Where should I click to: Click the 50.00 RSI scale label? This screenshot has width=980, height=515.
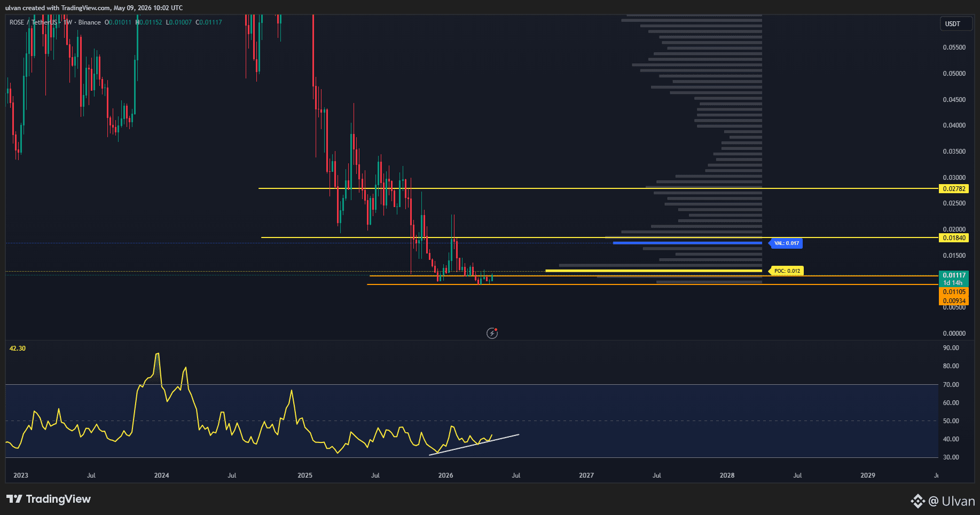point(951,421)
